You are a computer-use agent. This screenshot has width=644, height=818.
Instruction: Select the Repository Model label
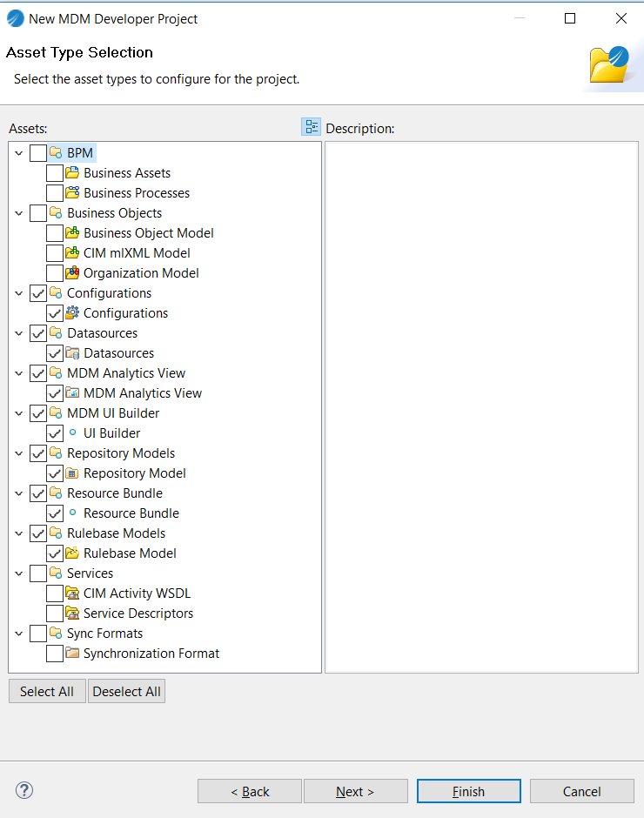click(135, 473)
